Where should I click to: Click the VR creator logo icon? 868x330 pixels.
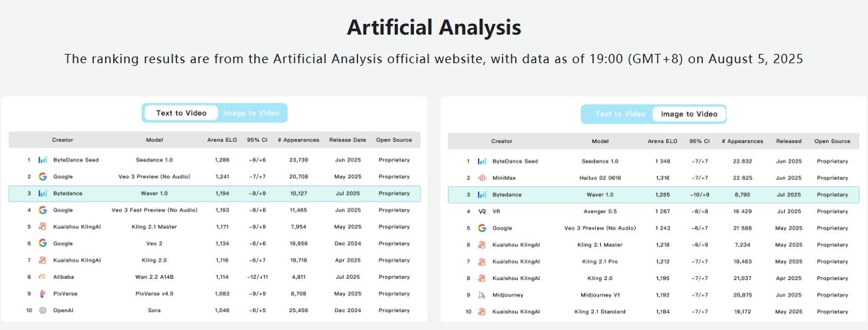482,212
